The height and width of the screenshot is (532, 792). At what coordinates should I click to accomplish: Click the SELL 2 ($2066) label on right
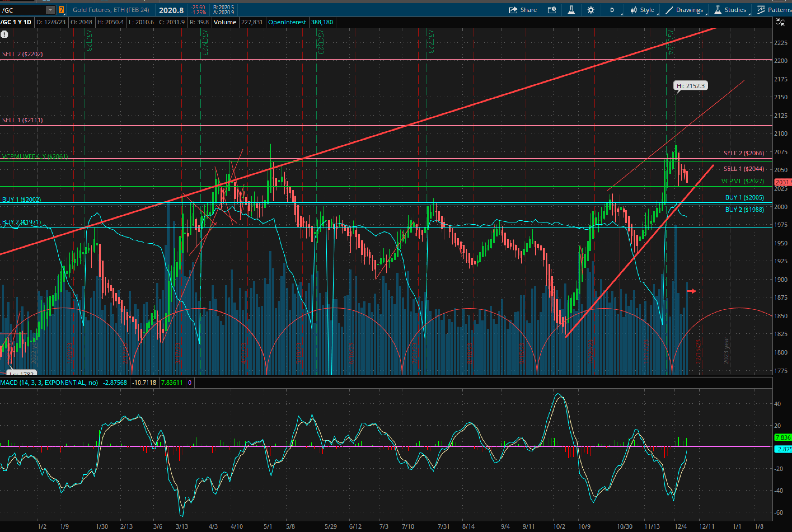[744, 153]
